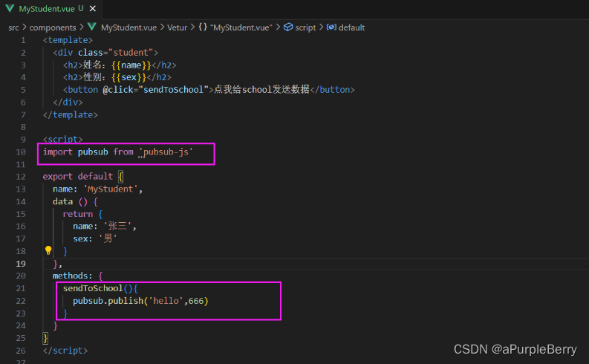Screen dimensions: 589x364
Task: Click line number 19 in gutter
Action: (x=21, y=264)
